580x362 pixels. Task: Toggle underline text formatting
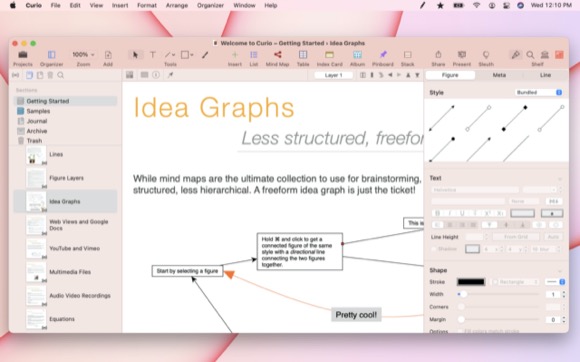click(462, 213)
